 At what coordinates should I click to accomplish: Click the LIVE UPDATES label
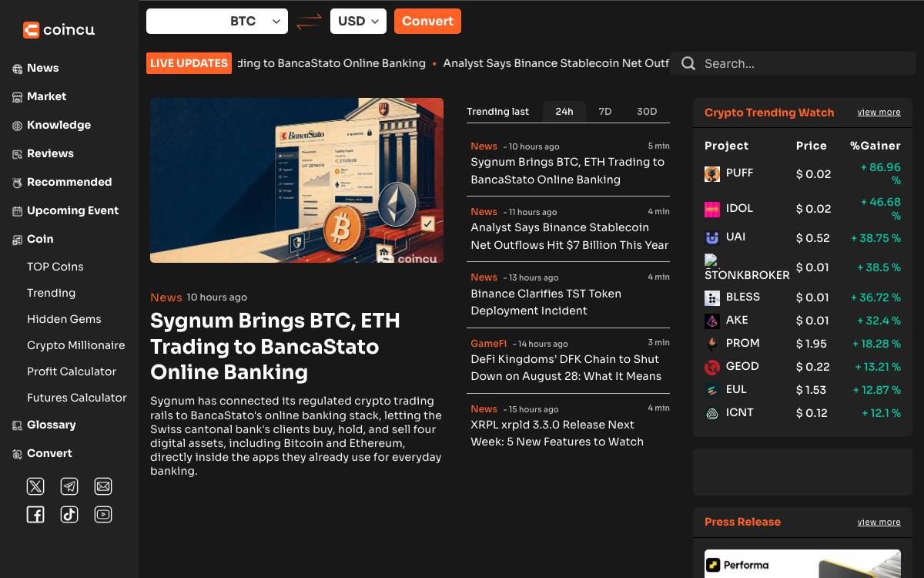(x=189, y=63)
